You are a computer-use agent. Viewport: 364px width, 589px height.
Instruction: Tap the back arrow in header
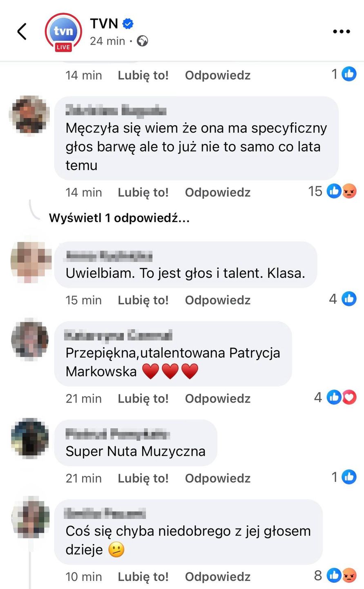click(x=22, y=31)
